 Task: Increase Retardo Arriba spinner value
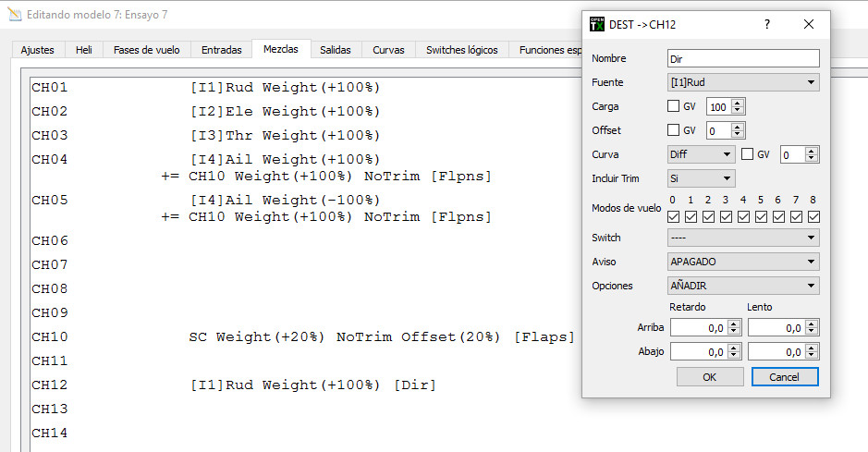(734, 324)
